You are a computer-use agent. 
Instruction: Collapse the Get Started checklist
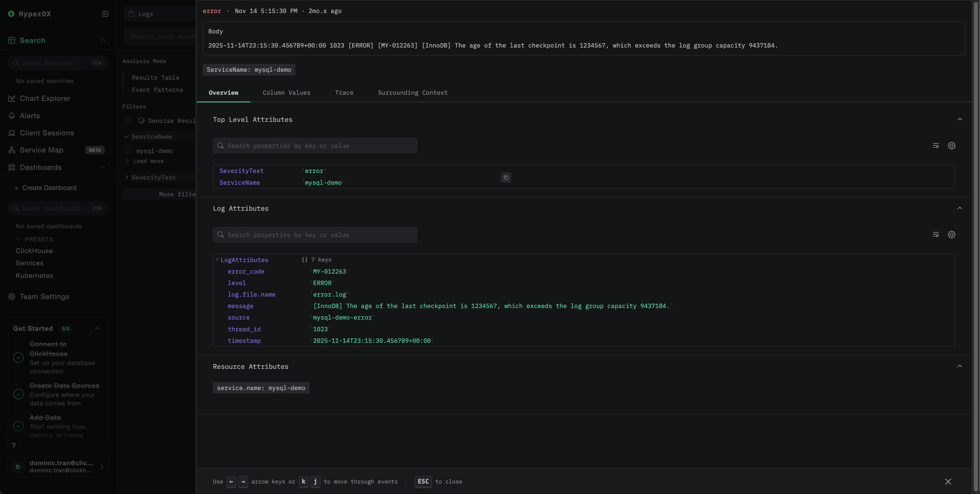97,328
